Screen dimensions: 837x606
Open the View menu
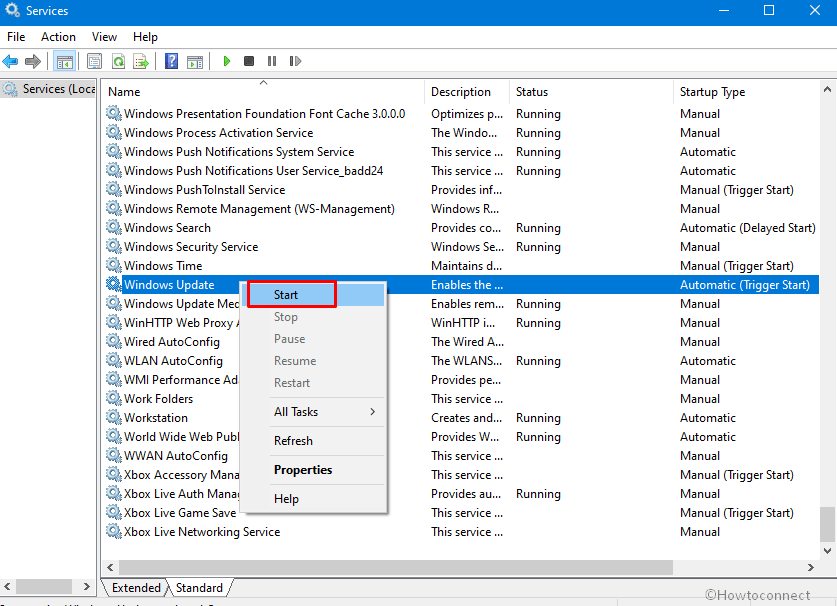104,37
